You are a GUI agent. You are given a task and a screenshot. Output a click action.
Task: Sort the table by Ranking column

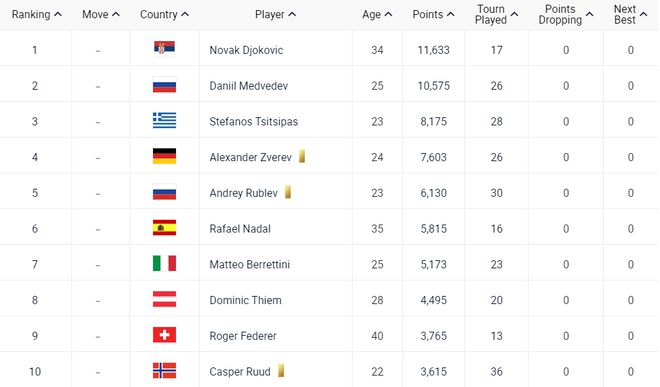[x=37, y=14]
